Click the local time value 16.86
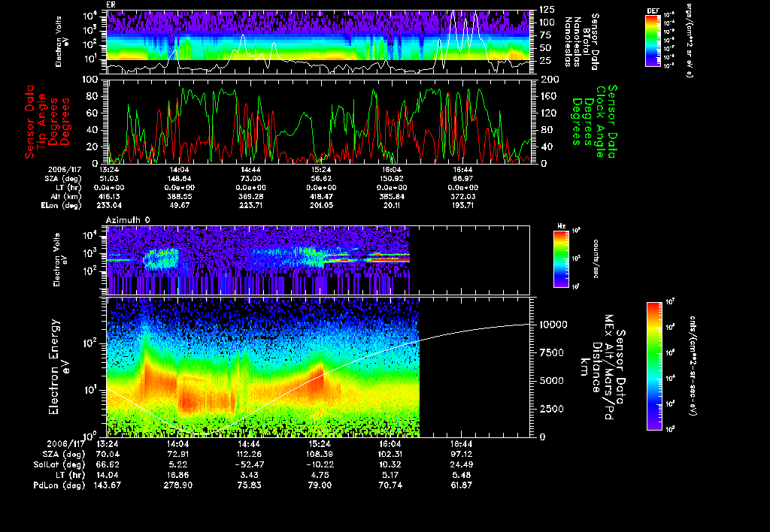 (177, 475)
